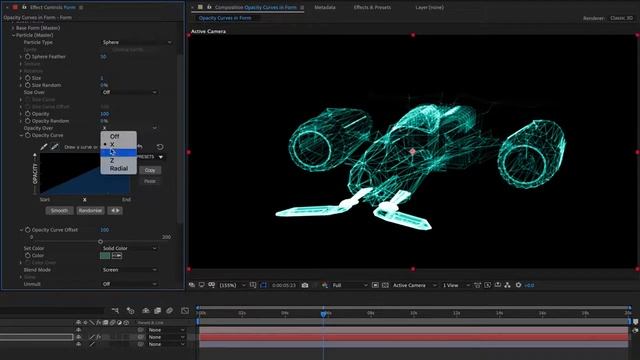Expand the Base Form (Master) group

coord(13,28)
